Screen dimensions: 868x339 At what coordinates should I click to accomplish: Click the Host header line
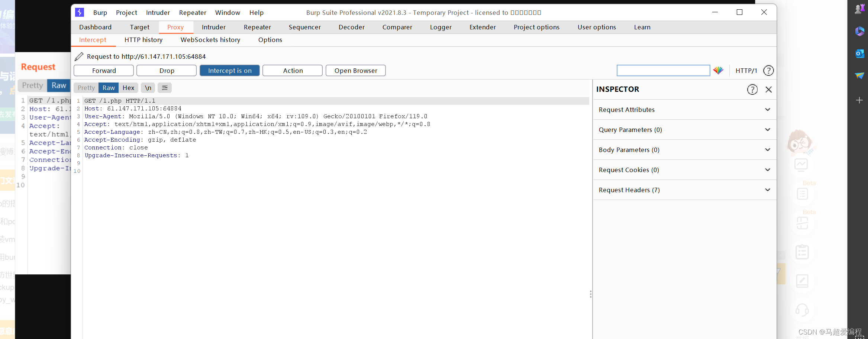point(133,109)
